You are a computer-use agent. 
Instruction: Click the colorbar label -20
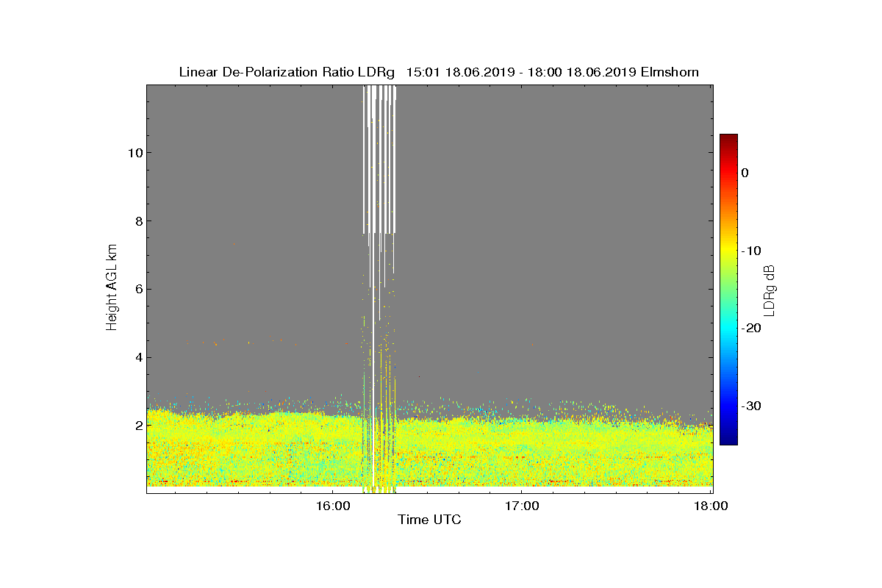750,328
